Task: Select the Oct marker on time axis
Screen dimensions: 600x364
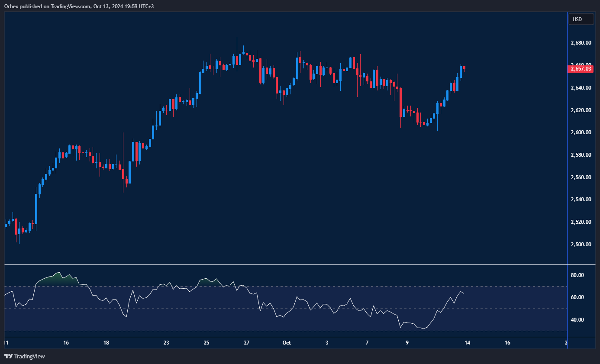Action: [286, 343]
